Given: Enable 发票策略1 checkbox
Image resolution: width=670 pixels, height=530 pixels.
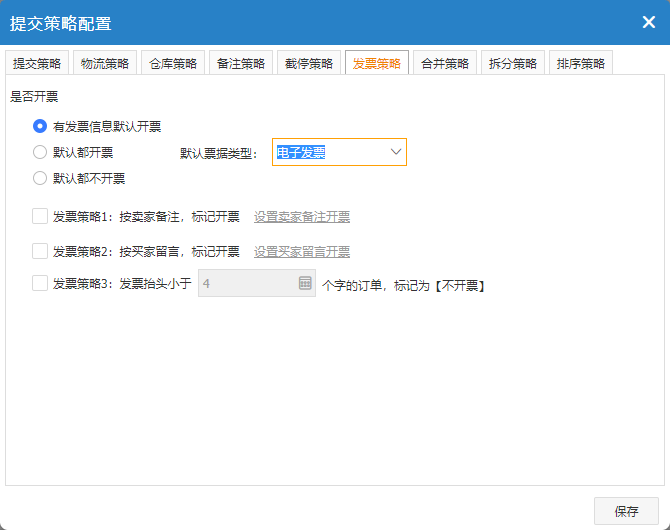Looking at the screenshot, I should [x=40, y=216].
